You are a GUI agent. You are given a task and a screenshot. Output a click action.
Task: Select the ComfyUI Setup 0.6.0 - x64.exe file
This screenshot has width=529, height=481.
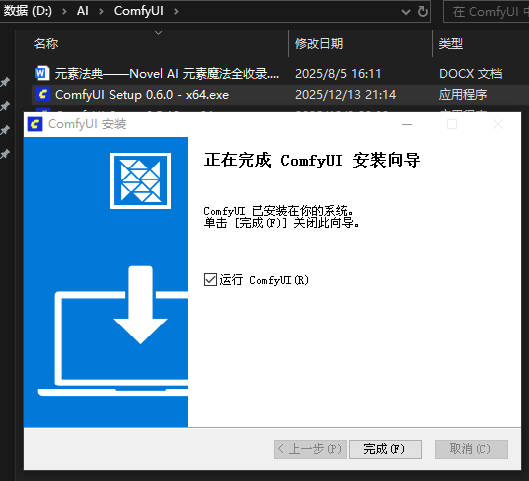142,95
